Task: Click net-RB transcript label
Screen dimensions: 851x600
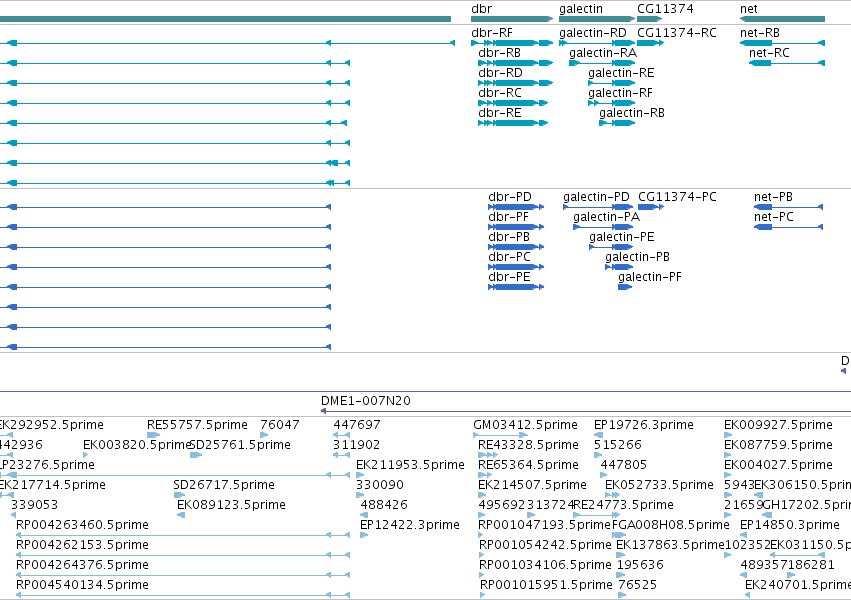Action: tap(760, 33)
